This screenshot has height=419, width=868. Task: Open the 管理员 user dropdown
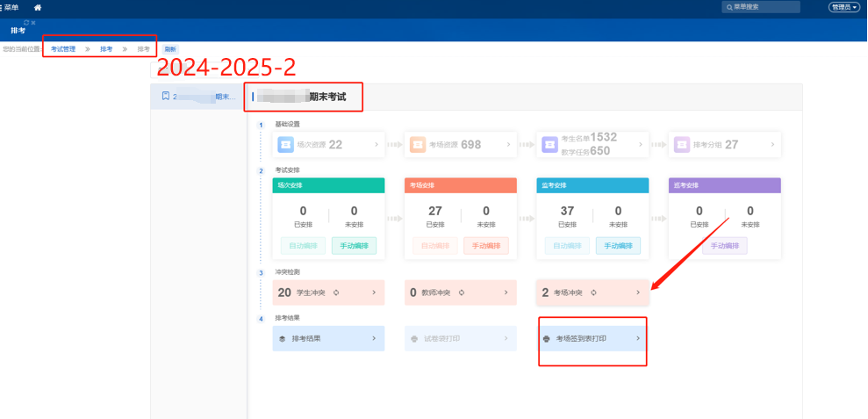click(843, 7)
